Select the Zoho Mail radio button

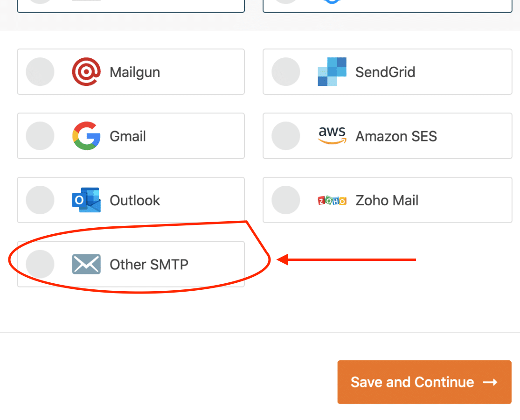tap(286, 200)
